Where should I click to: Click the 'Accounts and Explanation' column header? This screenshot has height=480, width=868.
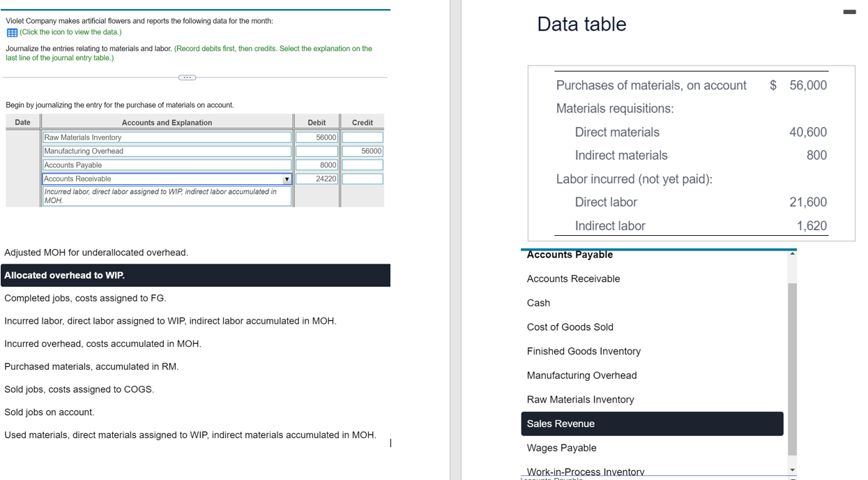167,123
